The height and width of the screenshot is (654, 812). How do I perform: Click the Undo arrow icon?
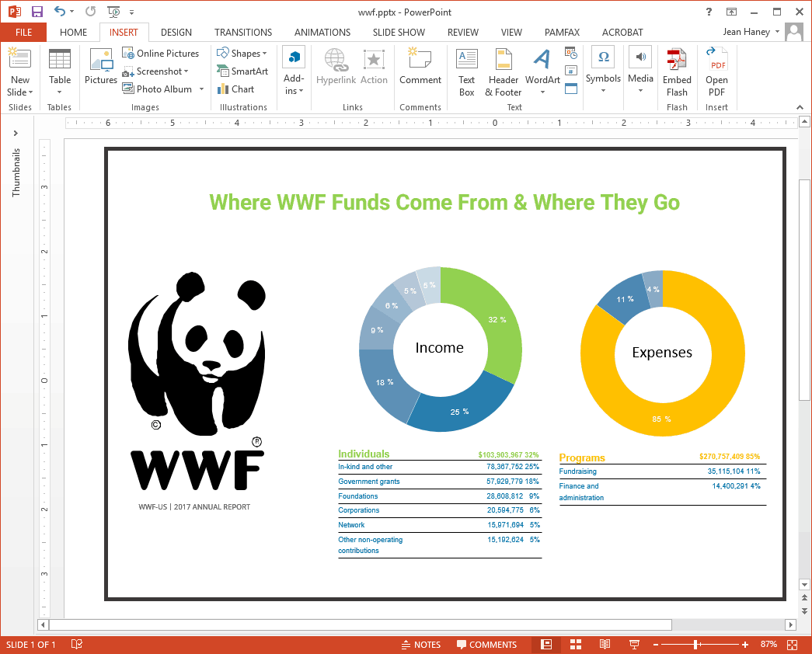(x=60, y=11)
